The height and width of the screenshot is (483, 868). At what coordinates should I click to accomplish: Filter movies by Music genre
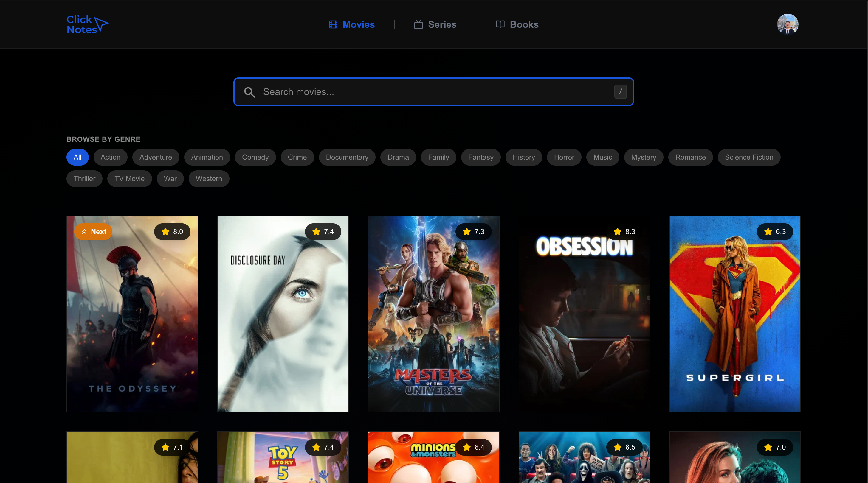pos(603,157)
